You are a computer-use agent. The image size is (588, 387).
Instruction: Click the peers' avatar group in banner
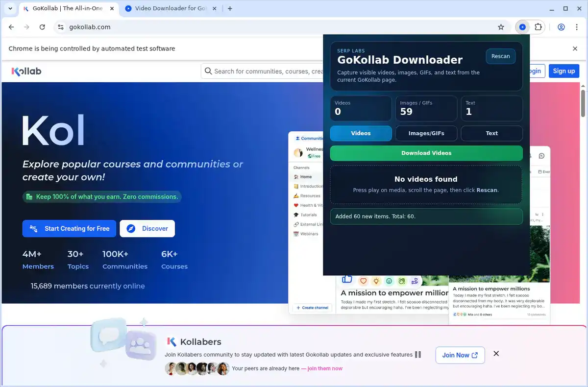click(x=197, y=368)
